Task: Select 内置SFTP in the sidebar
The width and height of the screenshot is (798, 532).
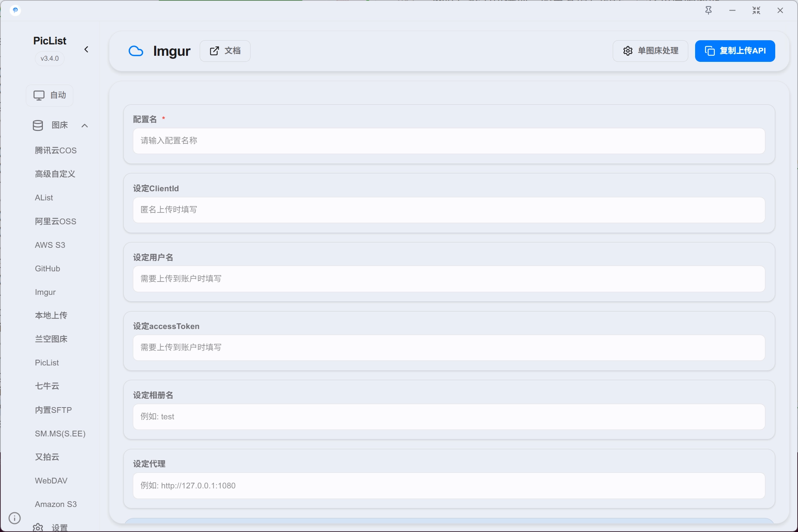Action: pyautogui.click(x=53, y=410)
